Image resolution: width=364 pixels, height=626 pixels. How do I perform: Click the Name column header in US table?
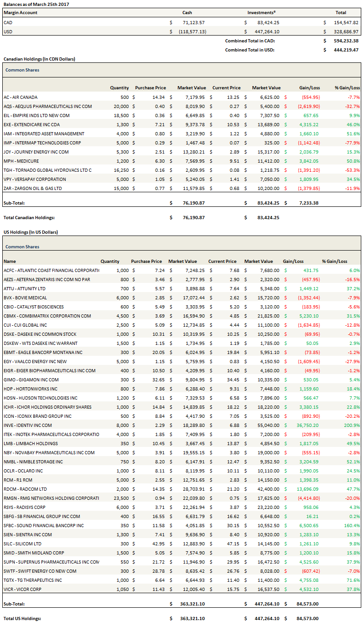point(10,261)
